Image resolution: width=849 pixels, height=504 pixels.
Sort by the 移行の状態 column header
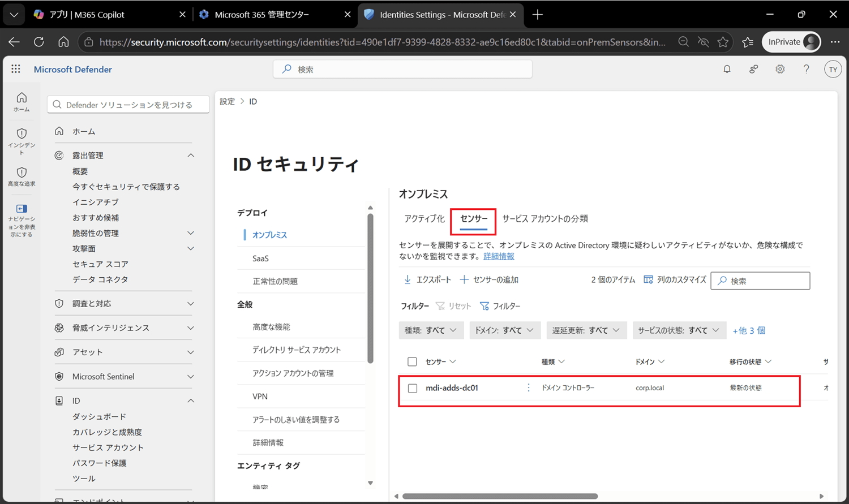tap(751, 361)
